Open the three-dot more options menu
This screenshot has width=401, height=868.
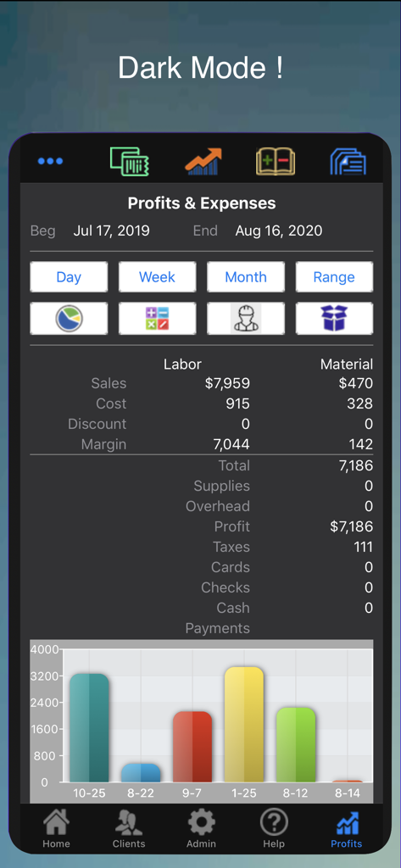point(50,161)
